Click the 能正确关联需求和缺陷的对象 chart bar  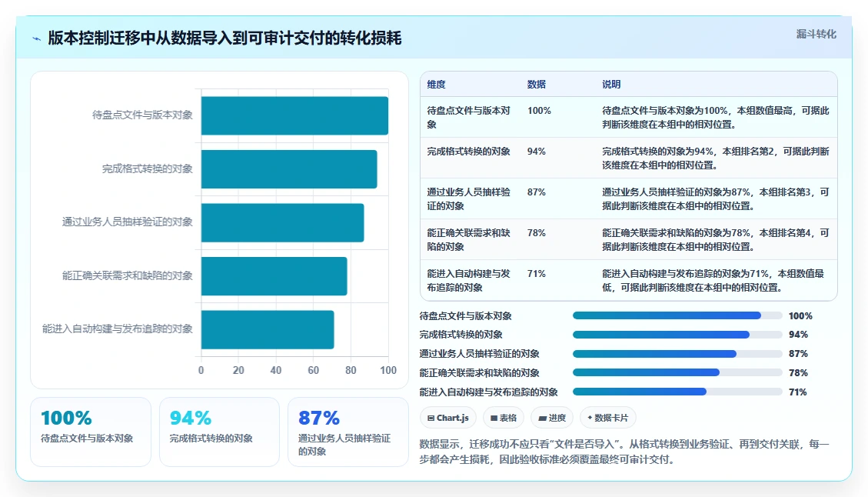click(x=274, y=276)
